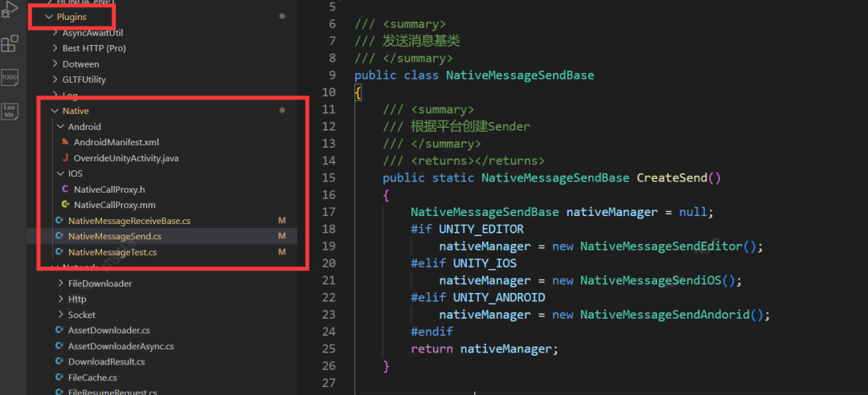Open the Extensions view in activity bar
Viewport: 868px width, 395px height.
10,43
